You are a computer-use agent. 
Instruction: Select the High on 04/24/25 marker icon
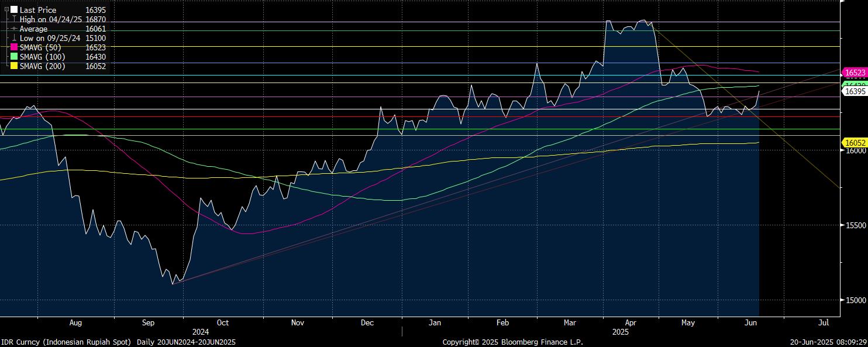(14, 19)
